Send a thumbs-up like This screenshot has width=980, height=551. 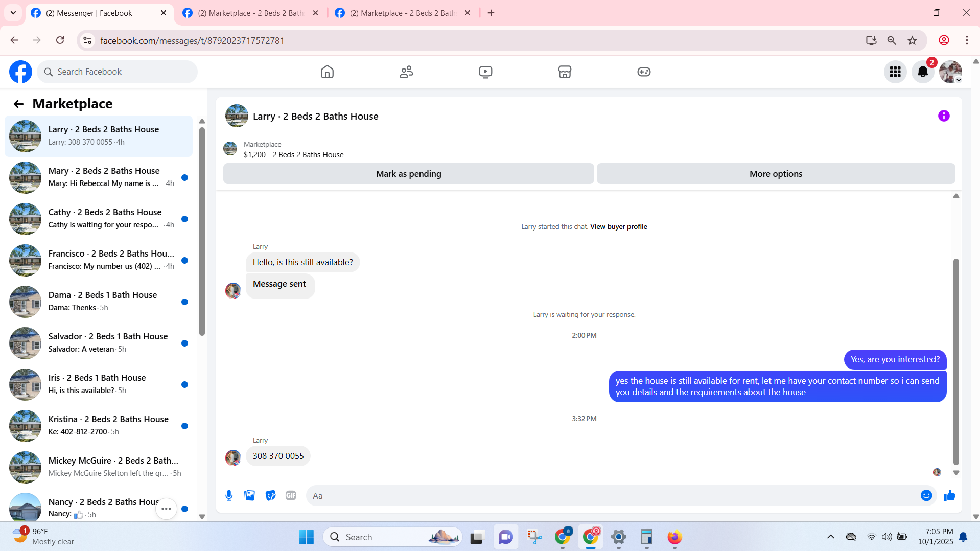[x=949, y=496]
